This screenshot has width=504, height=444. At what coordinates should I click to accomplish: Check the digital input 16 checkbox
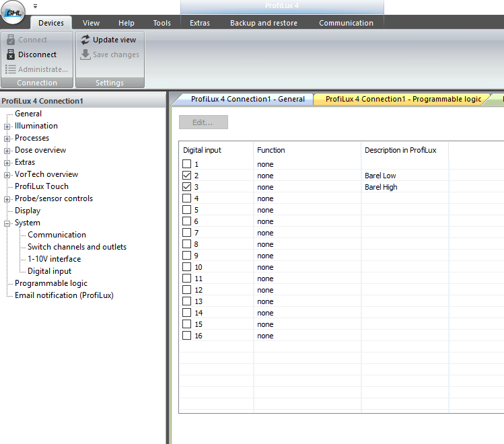[x=187, y=336]
